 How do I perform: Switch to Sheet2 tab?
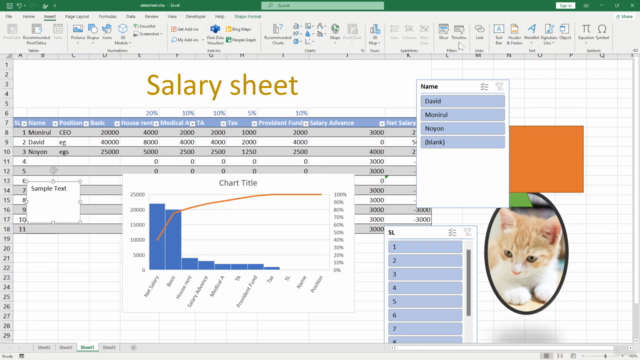coord(44,347)
